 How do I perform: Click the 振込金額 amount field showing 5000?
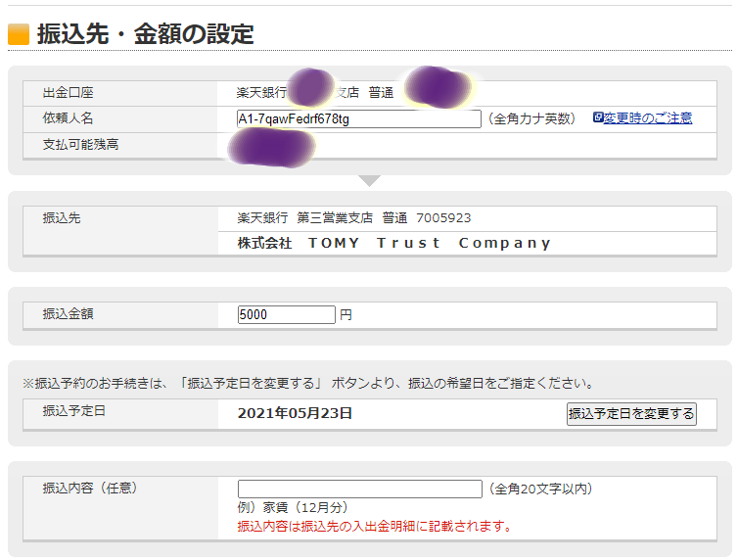pyautogui.click(x=286, y=314)
